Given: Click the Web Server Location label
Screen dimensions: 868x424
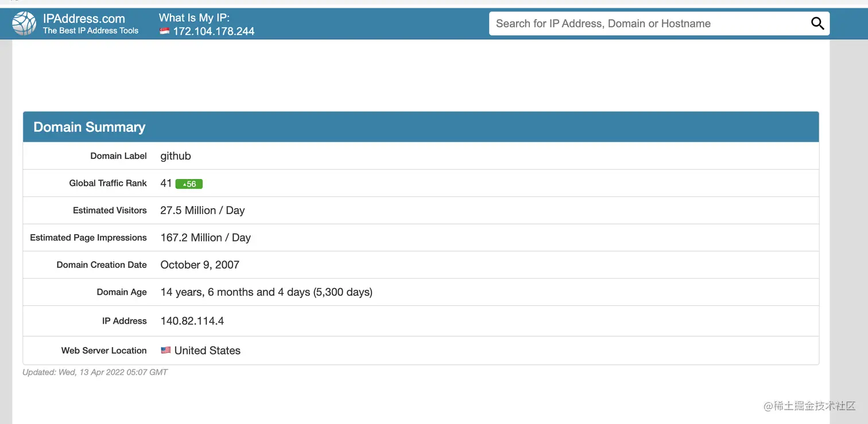Looking at the screenshot, I should point(104,351).
